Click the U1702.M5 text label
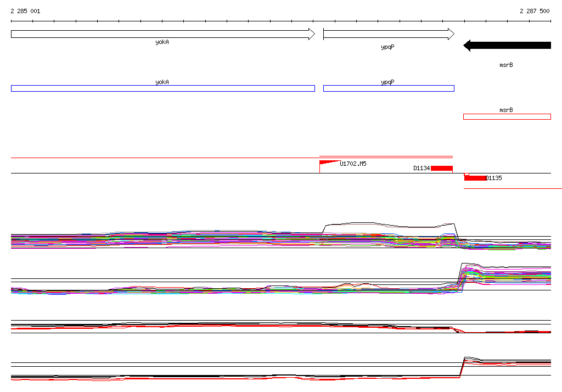 coord(353,164)
